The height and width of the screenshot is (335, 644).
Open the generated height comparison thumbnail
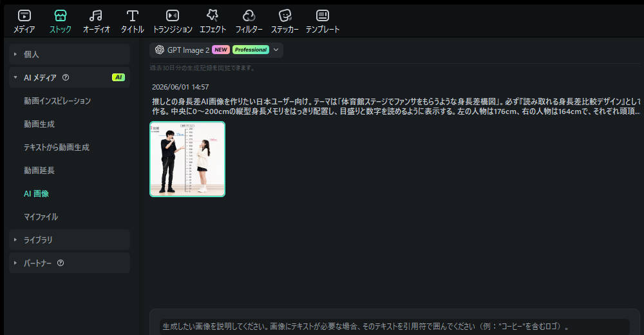(187, 159)
